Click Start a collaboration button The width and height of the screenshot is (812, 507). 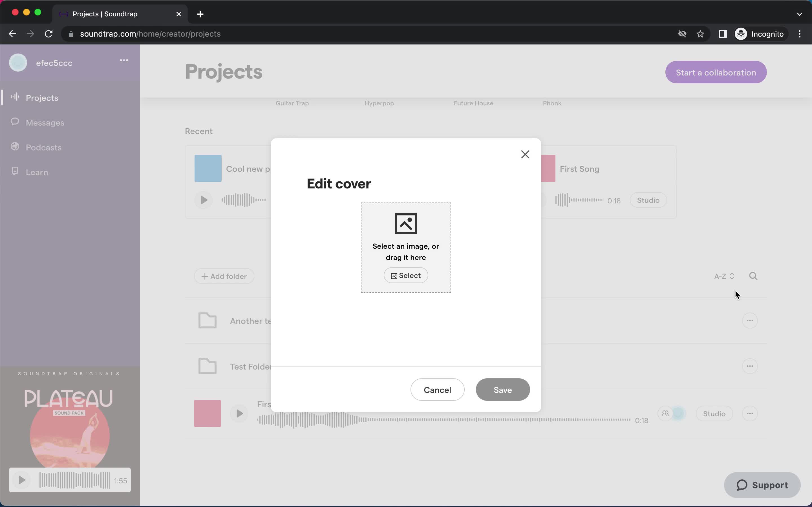[x=716, y=72]
